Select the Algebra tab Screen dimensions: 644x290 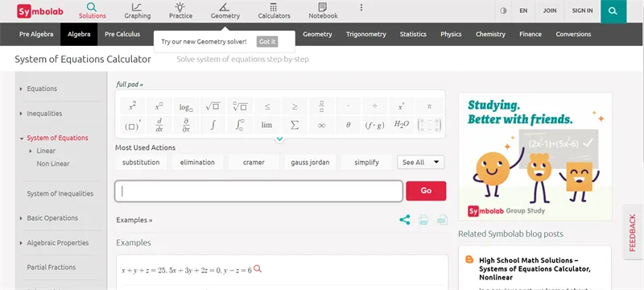(x=79, y=34)
